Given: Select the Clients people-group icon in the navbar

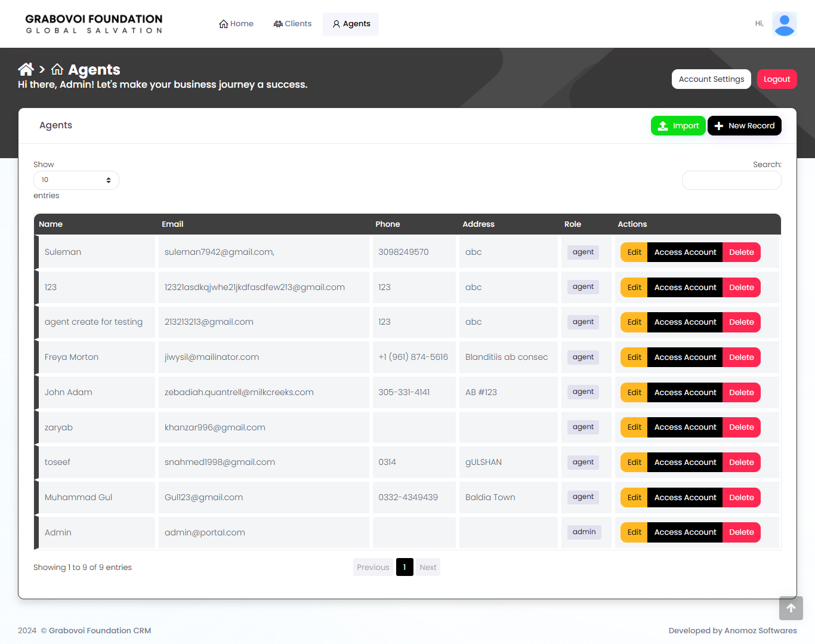Looking at the screenshot, I should pos(277,23).
